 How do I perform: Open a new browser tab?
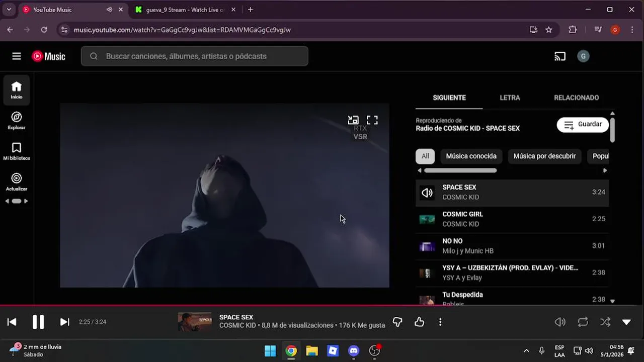tap(251, 10)
